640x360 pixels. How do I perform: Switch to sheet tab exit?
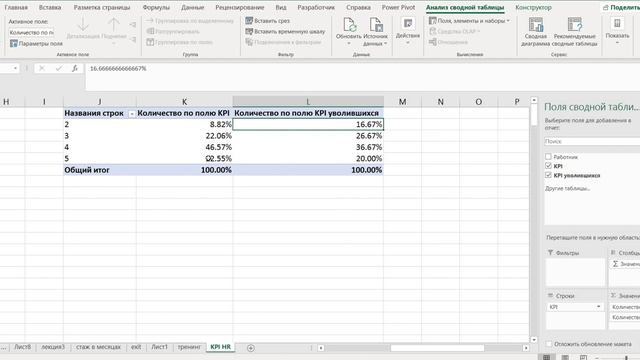(x=136, y=347)
